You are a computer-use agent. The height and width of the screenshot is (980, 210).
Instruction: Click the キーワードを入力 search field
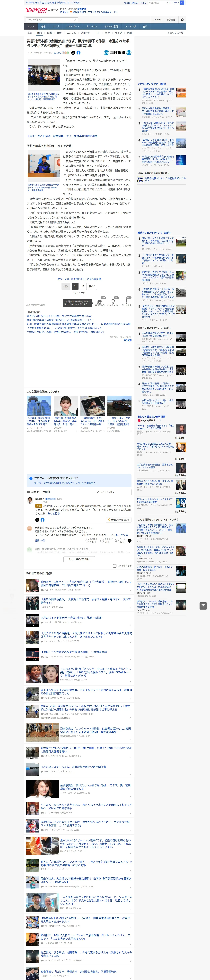pyautogui.click(x=49, y=20)
